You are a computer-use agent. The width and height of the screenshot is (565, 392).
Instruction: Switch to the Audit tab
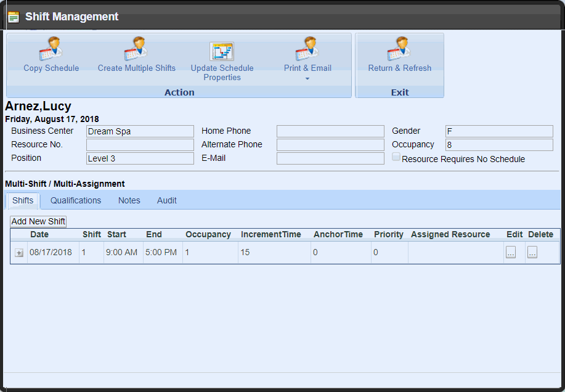167,201
